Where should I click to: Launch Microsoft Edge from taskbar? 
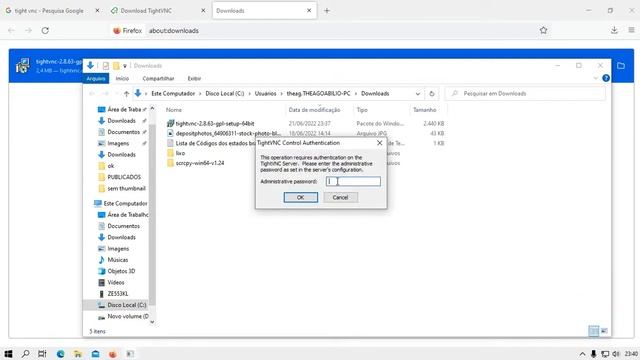pyautogui.click(x=60, y=354)
